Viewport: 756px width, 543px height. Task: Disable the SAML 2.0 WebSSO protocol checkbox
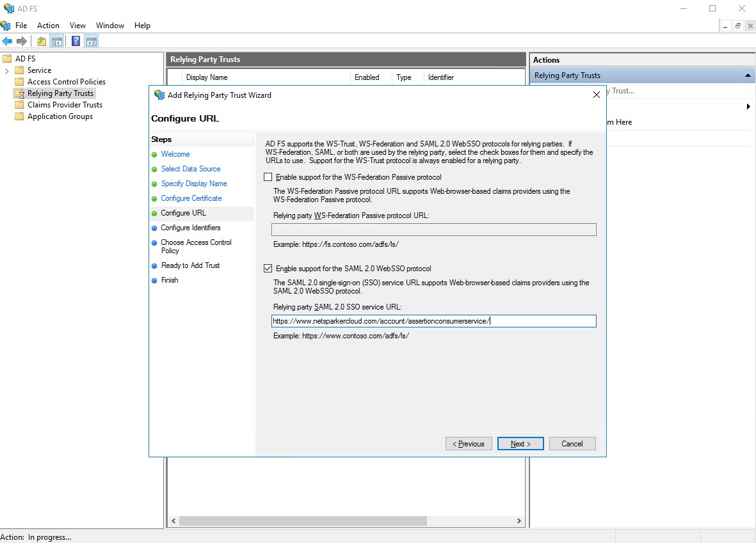[268, 268]
